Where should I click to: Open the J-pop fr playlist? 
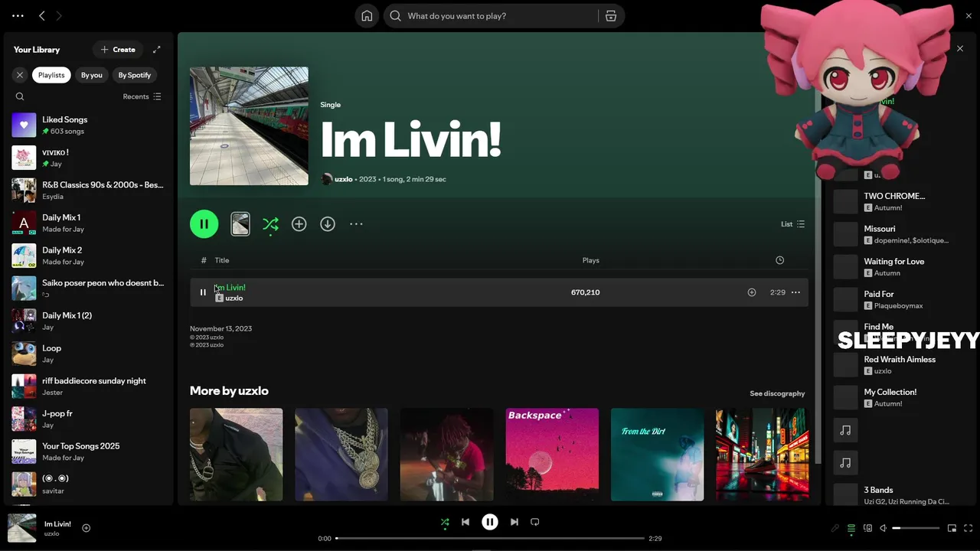(89, 419)
